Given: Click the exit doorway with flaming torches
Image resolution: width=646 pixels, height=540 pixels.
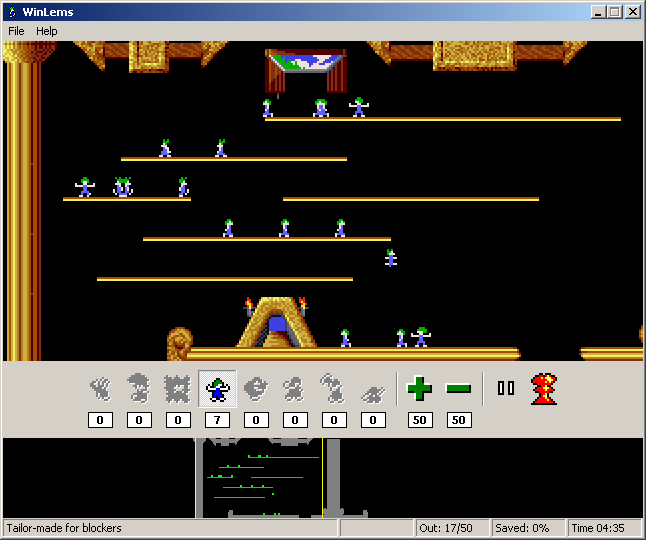Looking at the screenshot, I should (276, 323).
